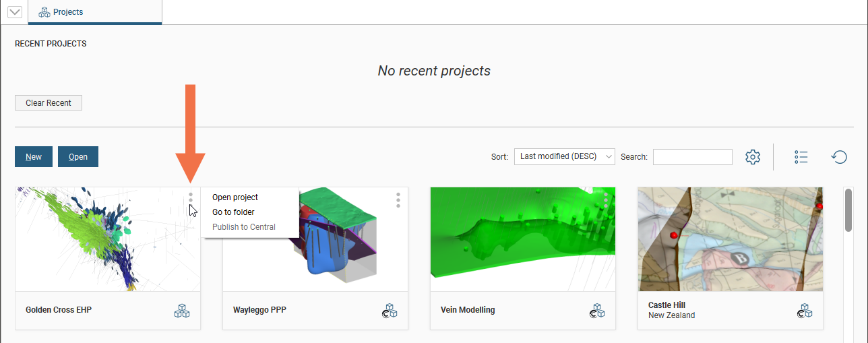
Task: Click the Castle Hill map thumbnail
Action: pos(730,239)
